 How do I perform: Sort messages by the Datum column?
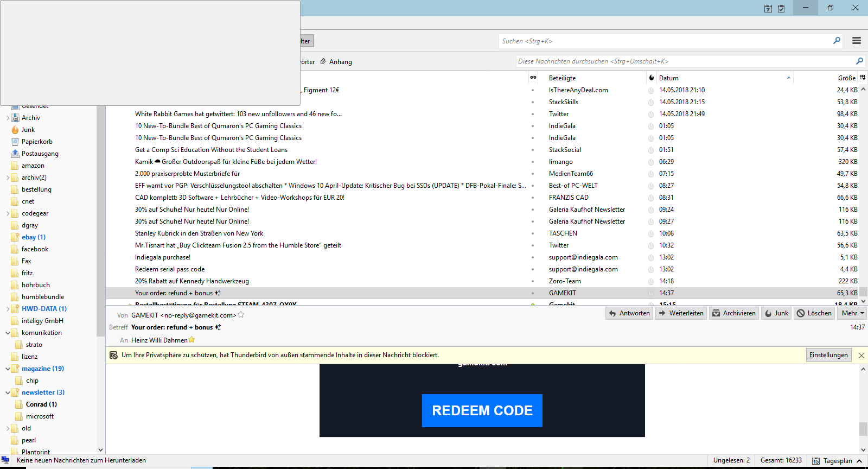coord(725,78)
